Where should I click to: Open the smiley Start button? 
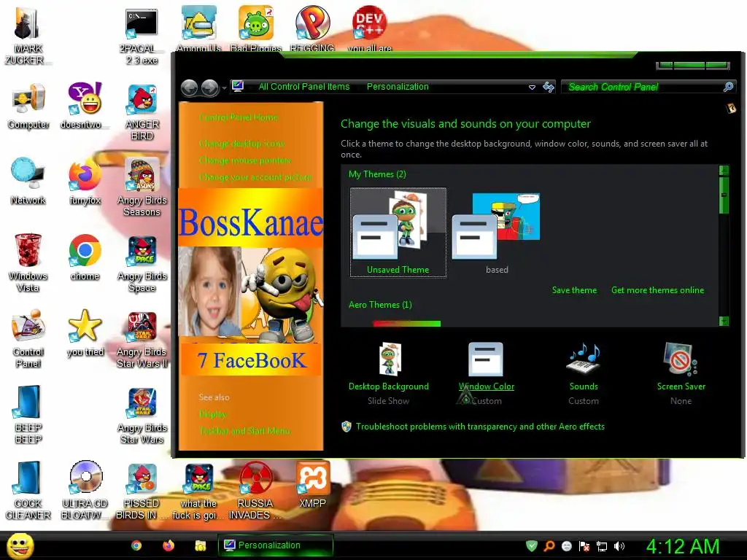[20, 545]
